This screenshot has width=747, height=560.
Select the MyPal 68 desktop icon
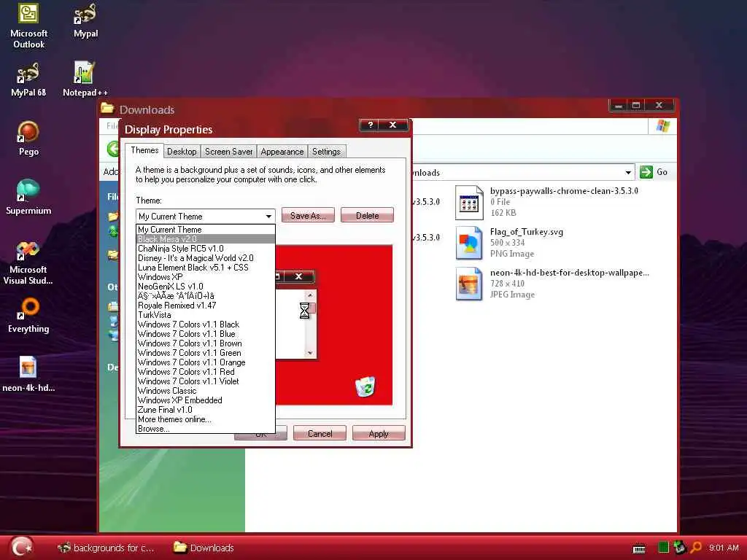[28, 80]
